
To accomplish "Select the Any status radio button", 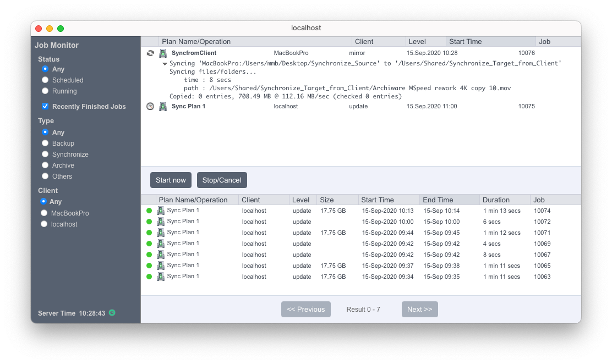I will point(45,69).
